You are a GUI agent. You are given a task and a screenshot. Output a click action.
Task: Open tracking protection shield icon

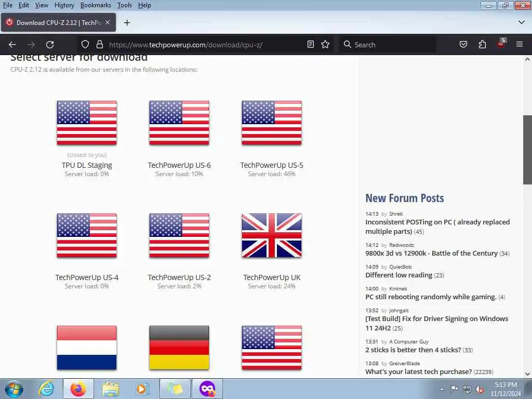pos(85,45)
